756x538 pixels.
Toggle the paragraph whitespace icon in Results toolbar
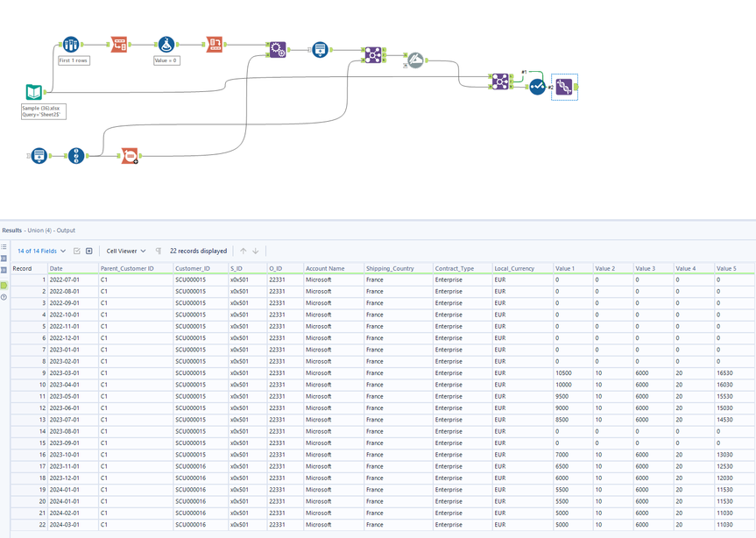pos(159,251)
